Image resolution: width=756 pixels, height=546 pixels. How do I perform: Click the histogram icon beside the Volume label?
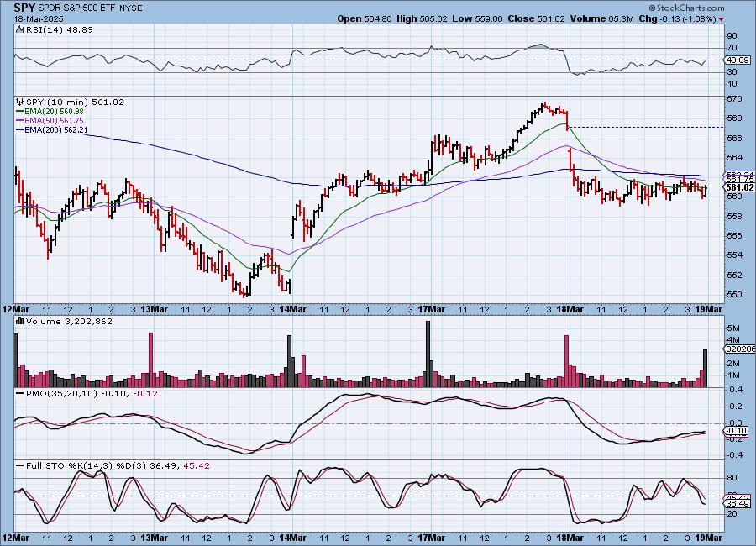(20, 321)
